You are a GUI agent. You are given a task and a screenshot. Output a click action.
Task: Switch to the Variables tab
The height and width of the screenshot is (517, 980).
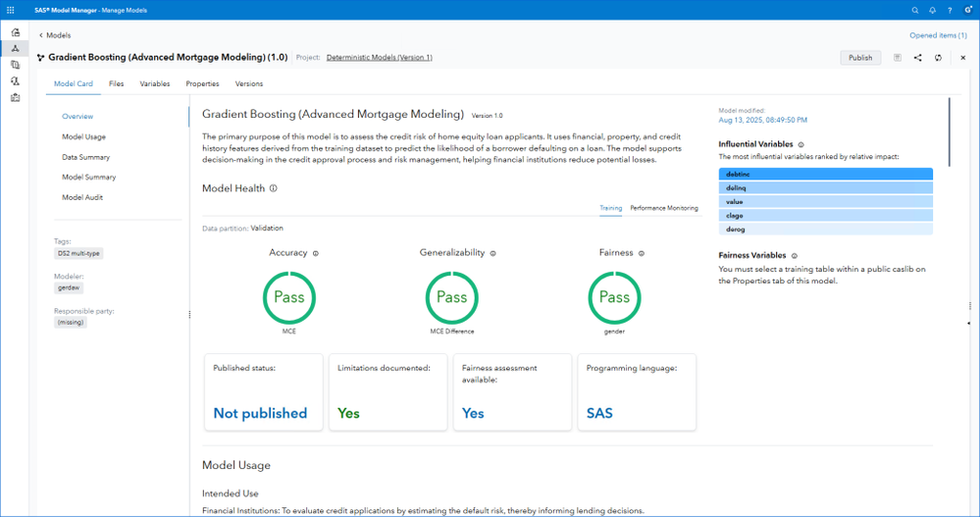point(154,83)
